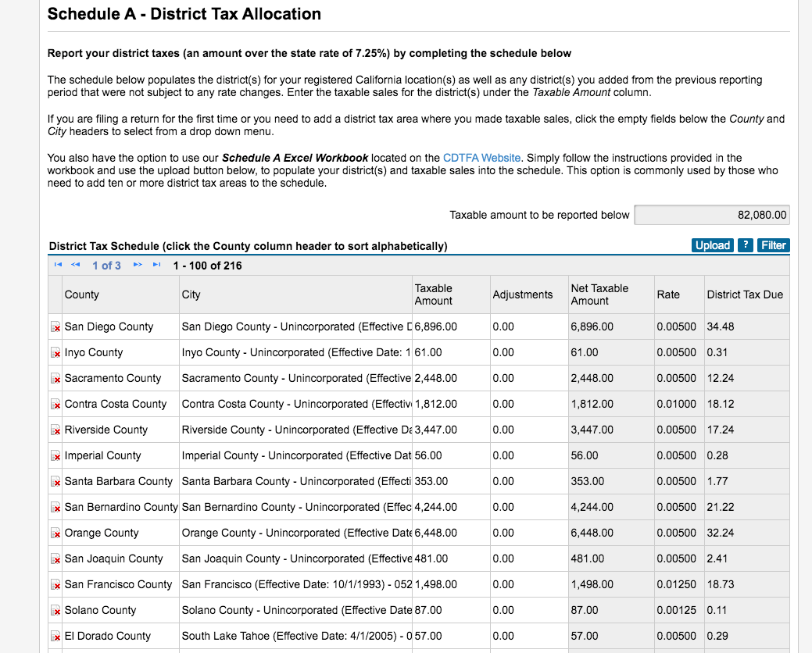Viewport: 812px width, 653px height.
Task: Open County dropdown cell for Solano County
Action: 120,611
